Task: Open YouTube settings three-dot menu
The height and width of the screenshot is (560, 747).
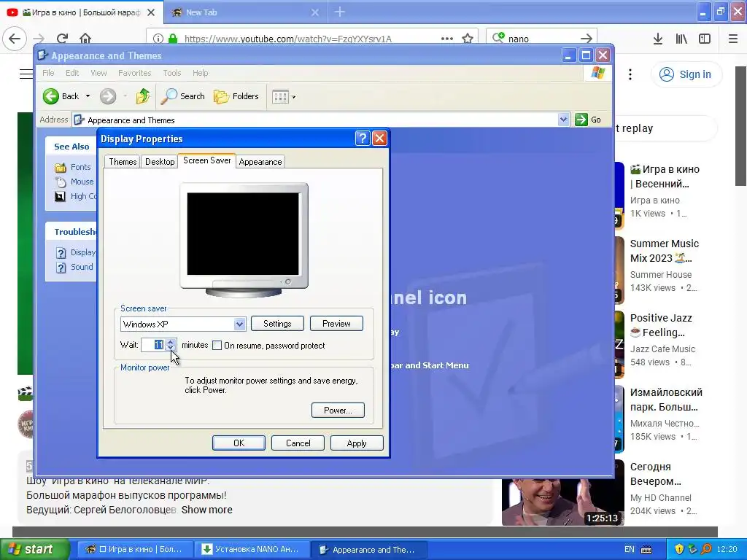Action: (x=630, y=74)
